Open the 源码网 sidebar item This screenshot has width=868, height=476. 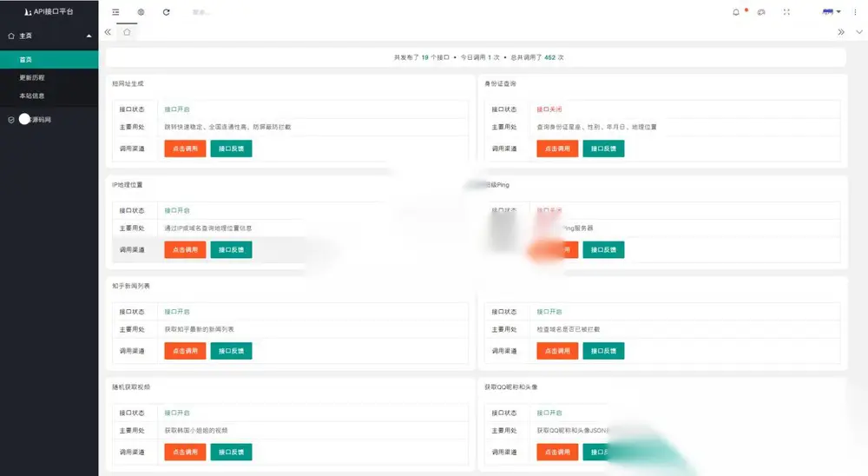point(49,119)
